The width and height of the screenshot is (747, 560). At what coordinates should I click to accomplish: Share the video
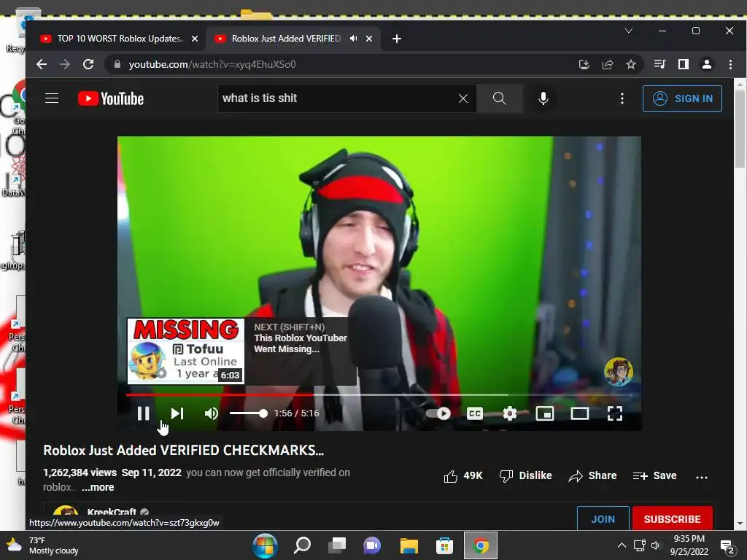pos(592,475)
